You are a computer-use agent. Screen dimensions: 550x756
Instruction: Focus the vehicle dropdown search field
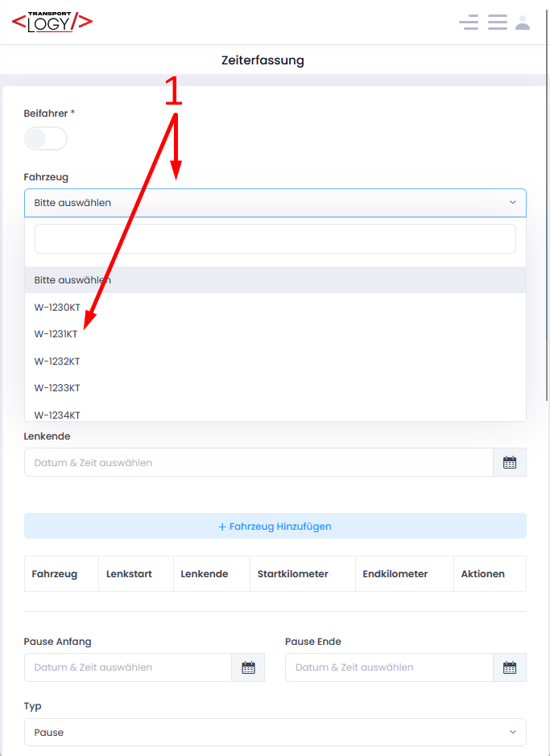coord(275,239)
